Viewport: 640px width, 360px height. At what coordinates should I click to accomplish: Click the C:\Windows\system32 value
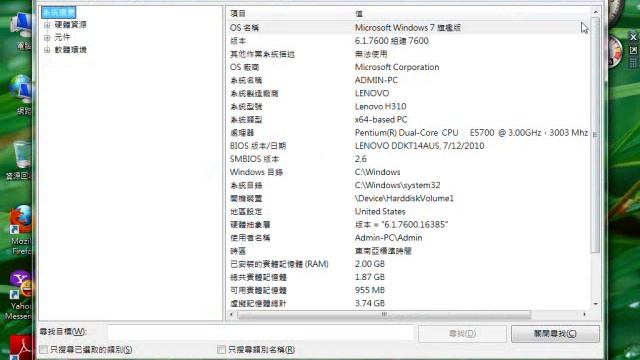[398, 185]
